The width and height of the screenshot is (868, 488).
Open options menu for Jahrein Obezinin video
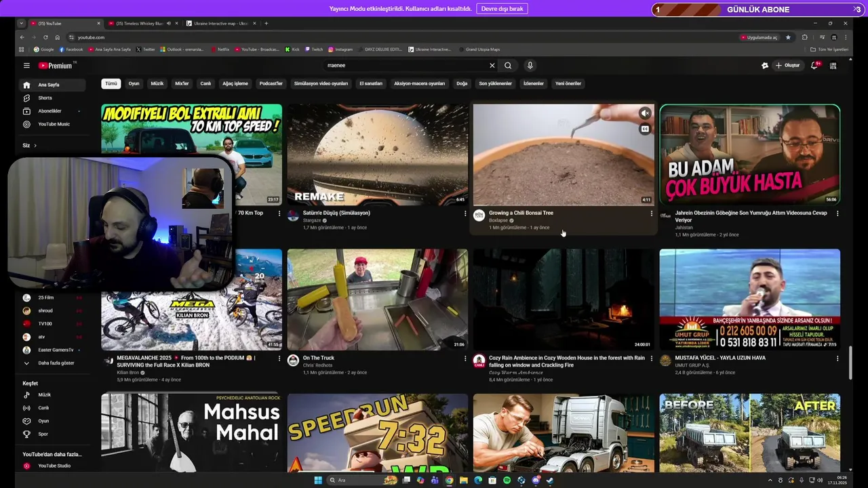click(837, 213)
